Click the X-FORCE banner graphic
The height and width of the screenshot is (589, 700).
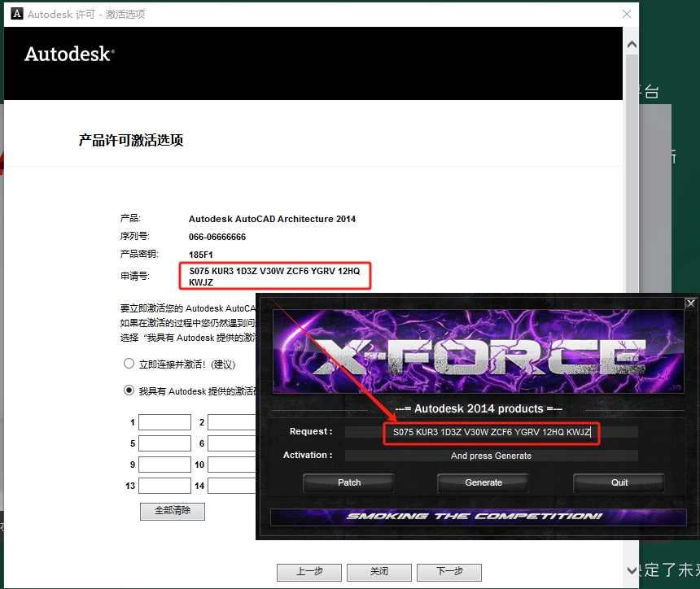coord(477,353)
